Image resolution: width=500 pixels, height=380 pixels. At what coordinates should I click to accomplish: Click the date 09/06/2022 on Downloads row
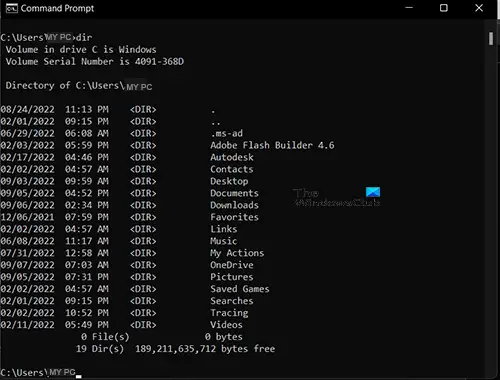click(x=27, y=205)
